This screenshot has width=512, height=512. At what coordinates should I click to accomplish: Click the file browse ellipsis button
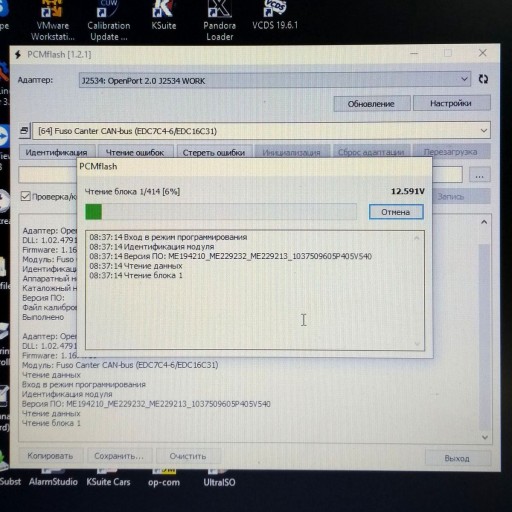pyautogui.click(x=479, y=175)
